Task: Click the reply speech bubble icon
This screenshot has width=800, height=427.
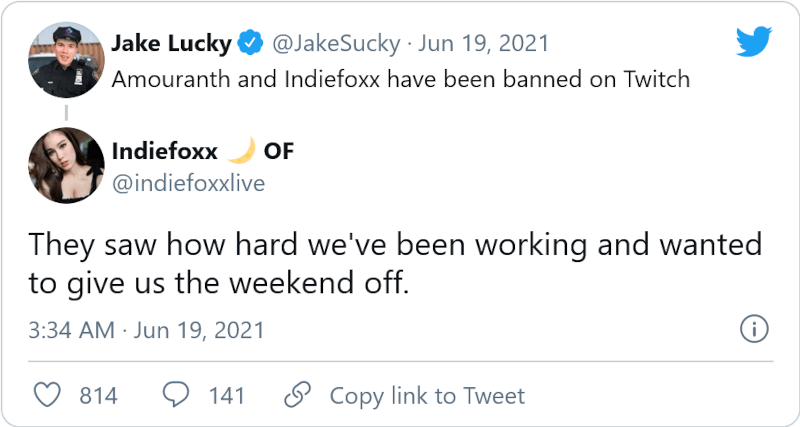Action: 177,395
